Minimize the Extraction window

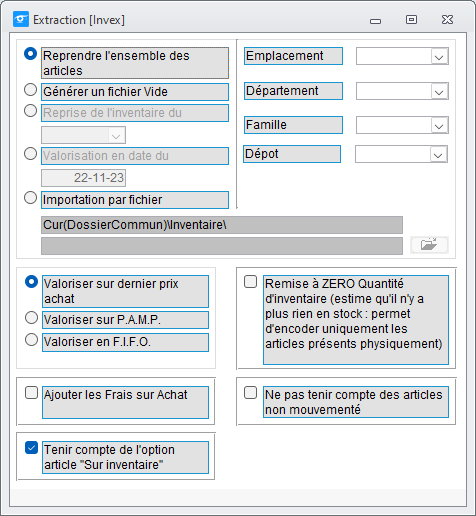(x=375, y=21)
